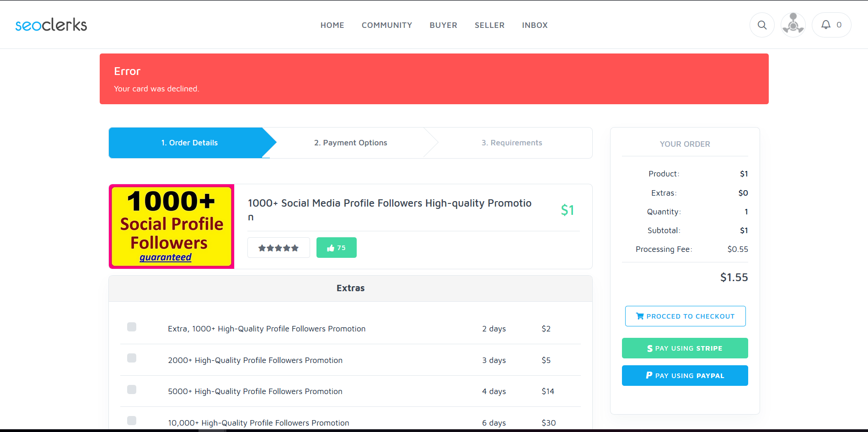Click the Extras $0 value in order summary

coord(743,193)
